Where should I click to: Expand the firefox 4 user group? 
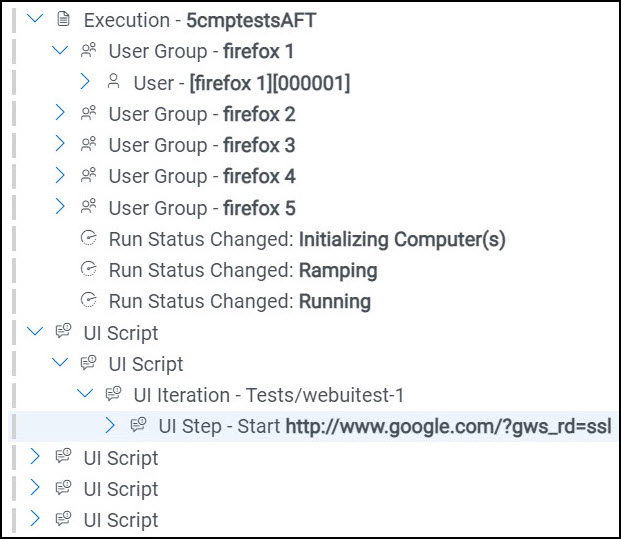tap(61, 176)
